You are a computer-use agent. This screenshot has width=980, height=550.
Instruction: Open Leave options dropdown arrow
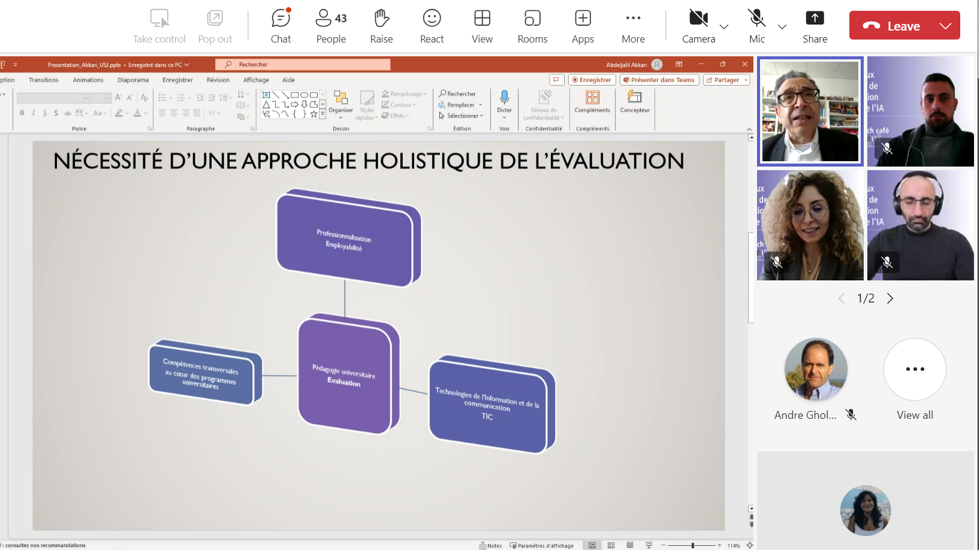point(946,26)
